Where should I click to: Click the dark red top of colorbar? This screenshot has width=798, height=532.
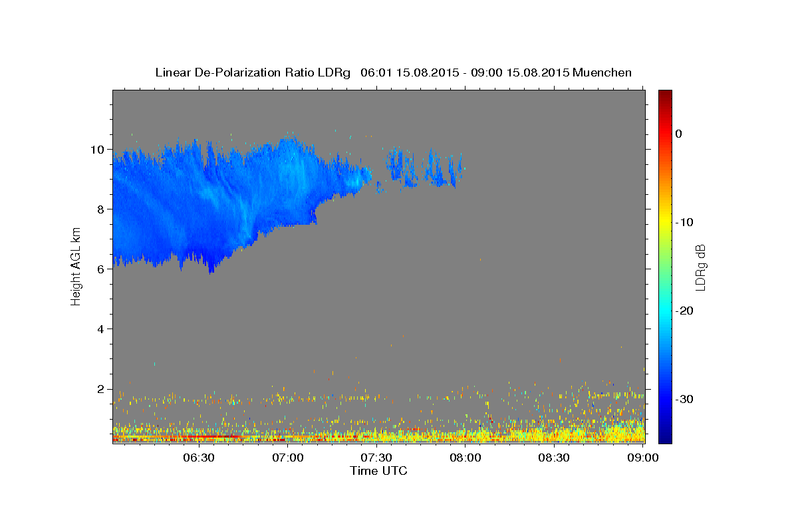(665, 95)
